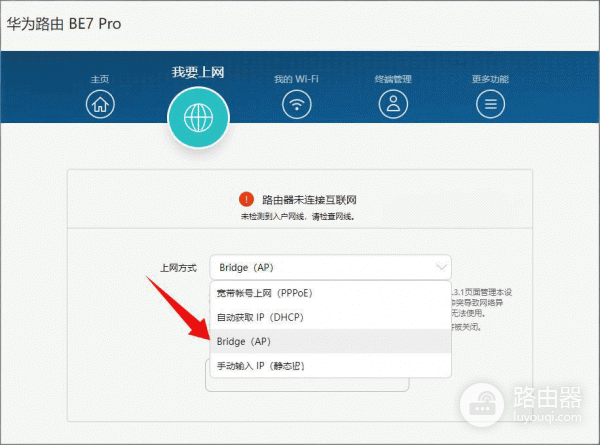The width and height of the screenshot is (600, 445).
Task: Open the 终端管理 user icon
Action: 393,104
